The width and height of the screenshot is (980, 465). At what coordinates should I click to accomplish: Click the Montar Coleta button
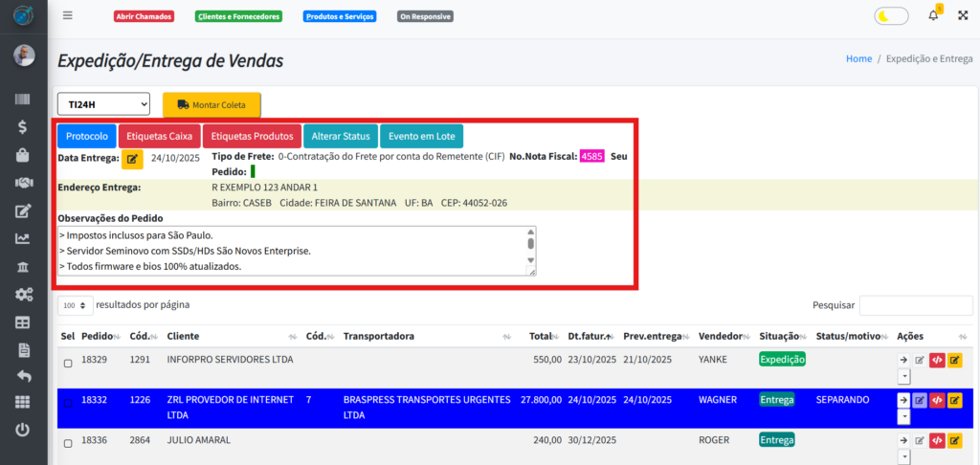coord(212,104)
